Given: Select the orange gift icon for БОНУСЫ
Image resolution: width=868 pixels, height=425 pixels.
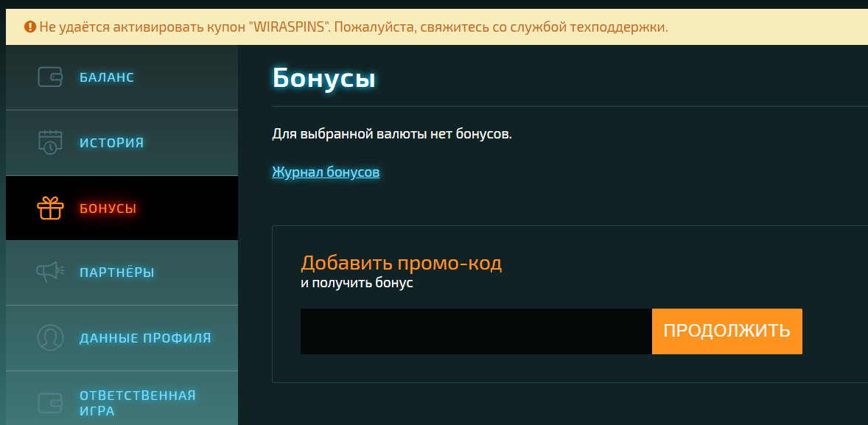Looking at the screenshot, I should [49, 208].
